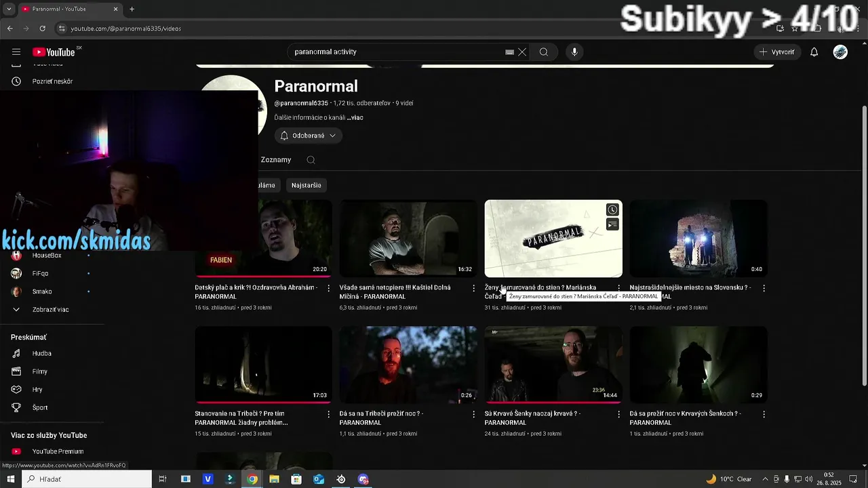Reload the page in Chrome
Image resolution: width=868 pixels, height=488 pixels.
coord(42,28)
